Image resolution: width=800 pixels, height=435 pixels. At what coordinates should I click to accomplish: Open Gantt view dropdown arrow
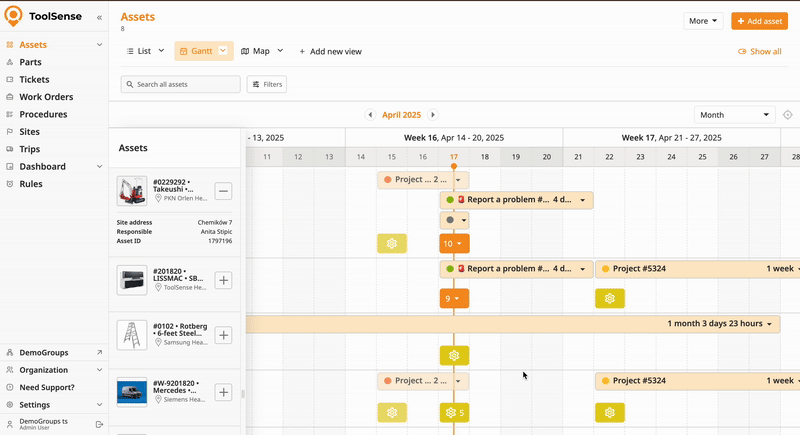[223, 50]
